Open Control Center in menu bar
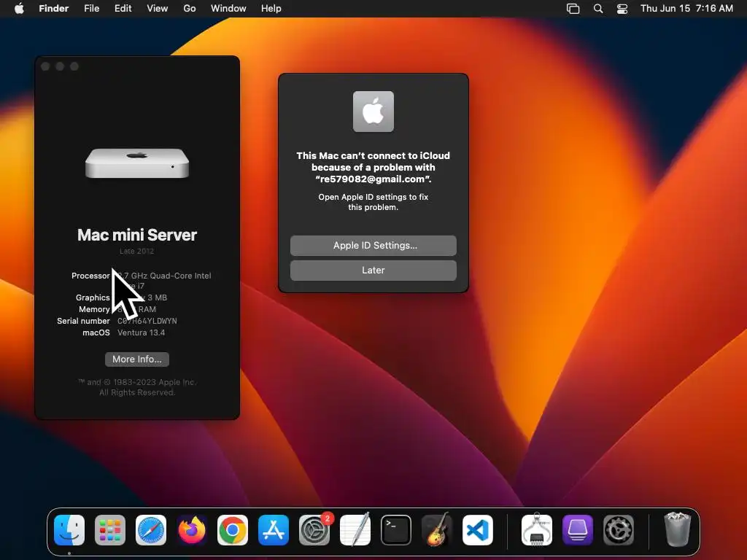 (x=622, y=9)
